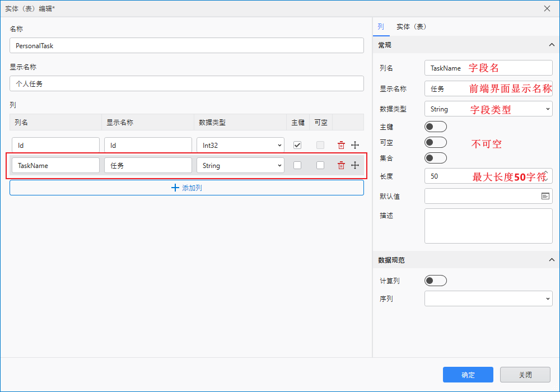The image size is (560, 392).
Task: Open the default value (默认值) editor icon
Action: point(546,196)
